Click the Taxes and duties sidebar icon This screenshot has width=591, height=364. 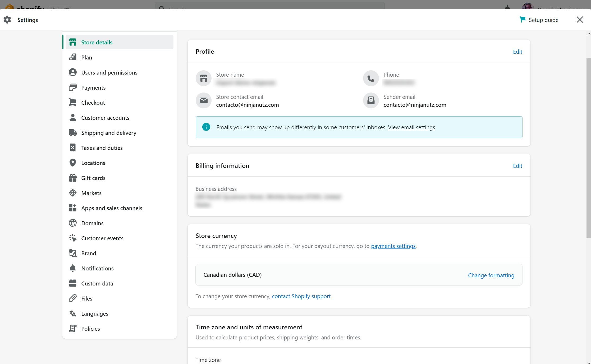point(73,148)
